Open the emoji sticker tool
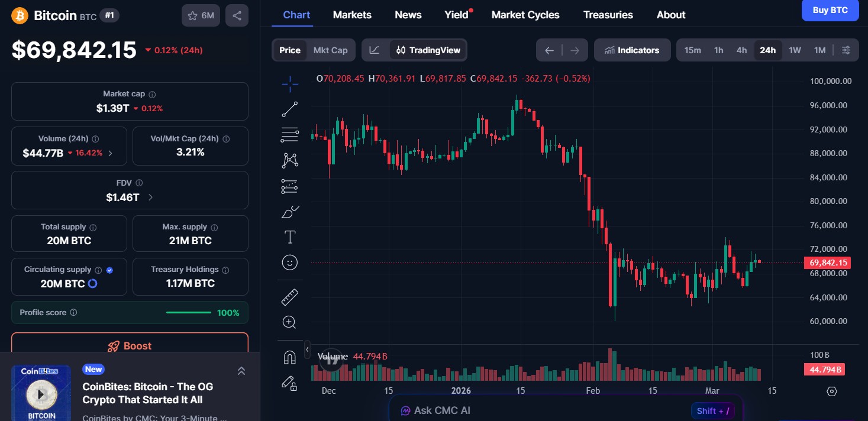Image resolution: width=868 pixels, height=421 pixels. coord(289,262)
